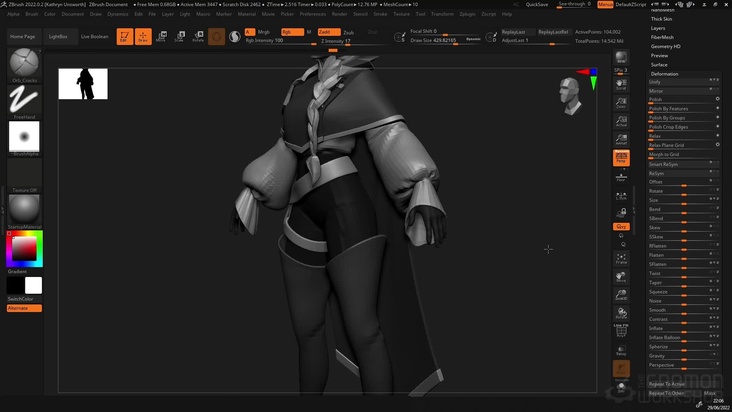This screenshot has height=412, width=732.
Task: Expand the Preview subpalette
Action: (x=659, y=56)
